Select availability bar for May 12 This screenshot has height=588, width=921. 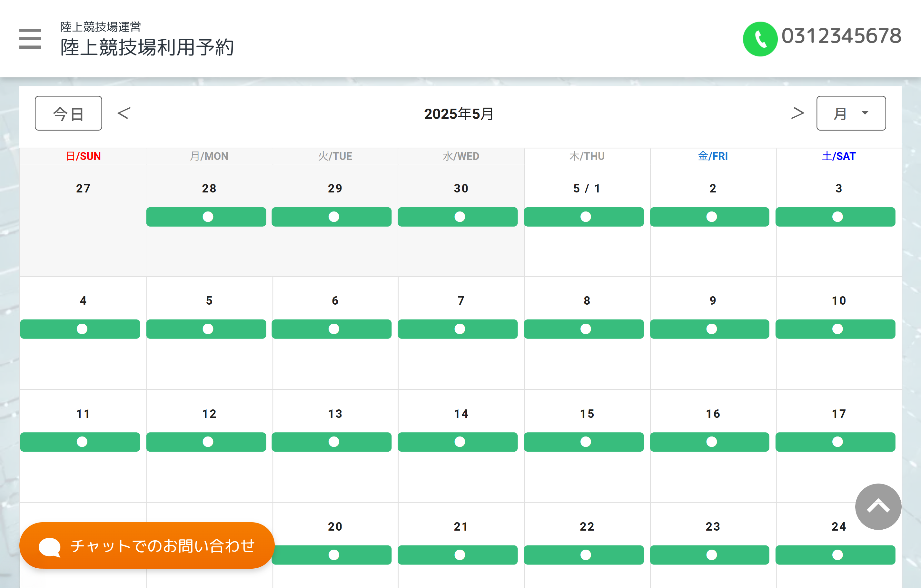(206, 442)
